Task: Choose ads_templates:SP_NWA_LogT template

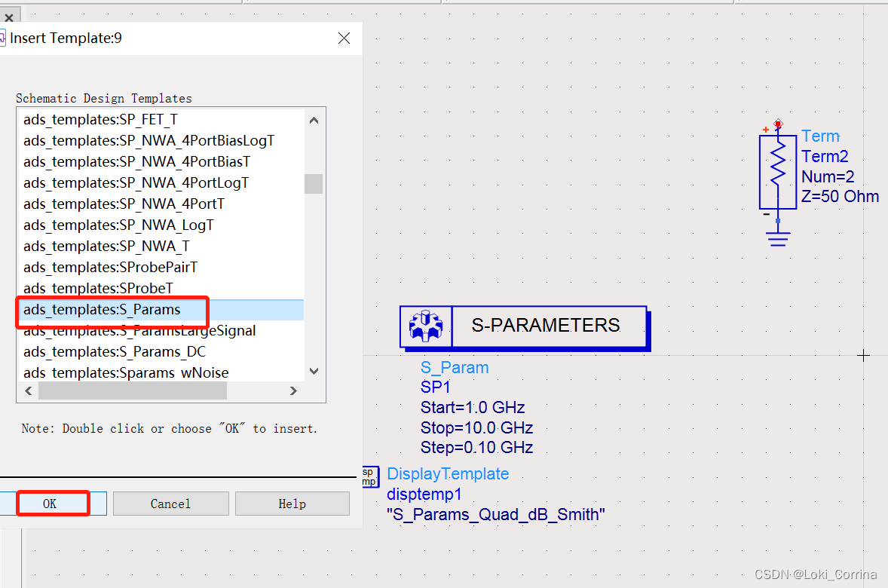Action: coord(161,225)
